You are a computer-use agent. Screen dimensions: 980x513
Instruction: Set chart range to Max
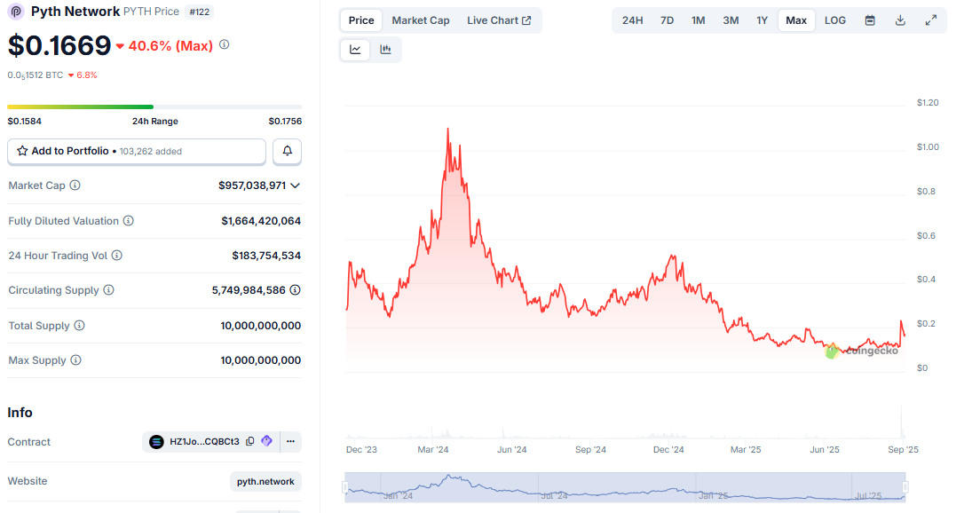click(x=796, y=20)
